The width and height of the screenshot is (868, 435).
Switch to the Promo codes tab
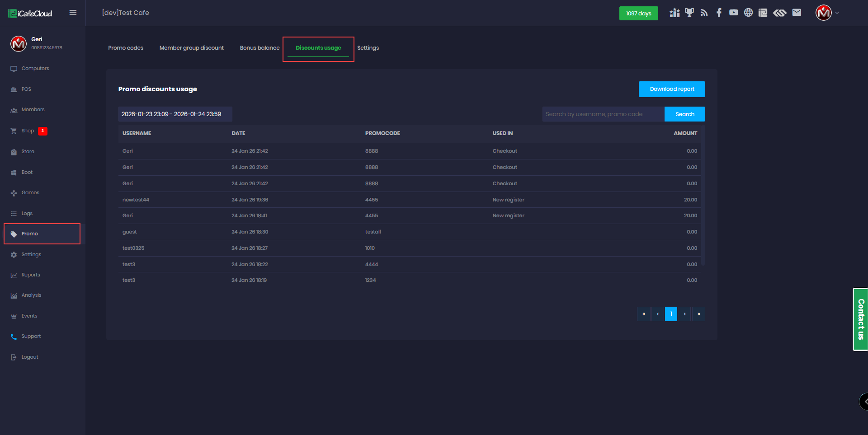[x=126, y=48]
